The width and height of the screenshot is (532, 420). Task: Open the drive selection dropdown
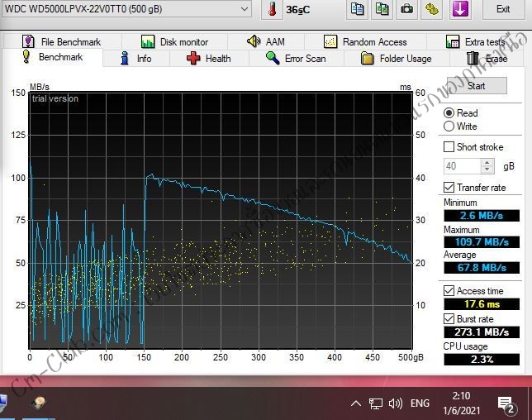click(126, 9)
